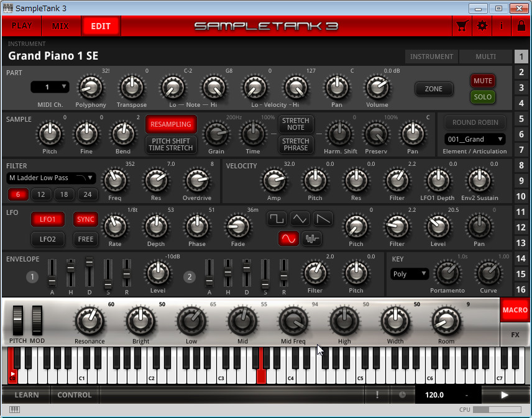
Task: Select the 24 dB filter slope
Action: coord(88,194)
